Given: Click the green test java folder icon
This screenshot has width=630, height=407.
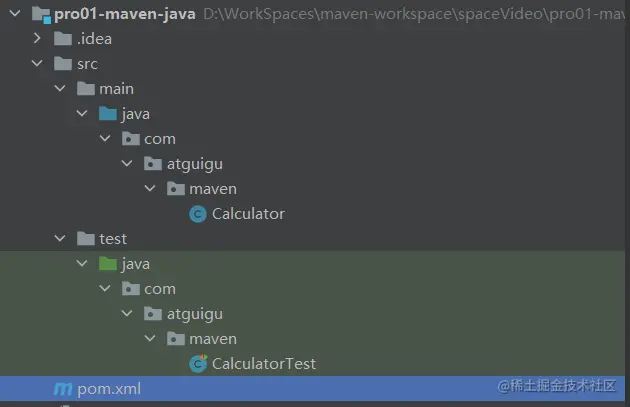Looking at the screenshot, I should point(108,264).
